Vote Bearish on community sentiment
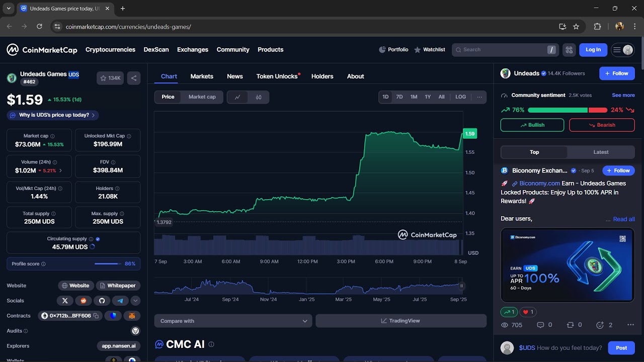This screenshot has width=644, height=362. pos(602,125)
